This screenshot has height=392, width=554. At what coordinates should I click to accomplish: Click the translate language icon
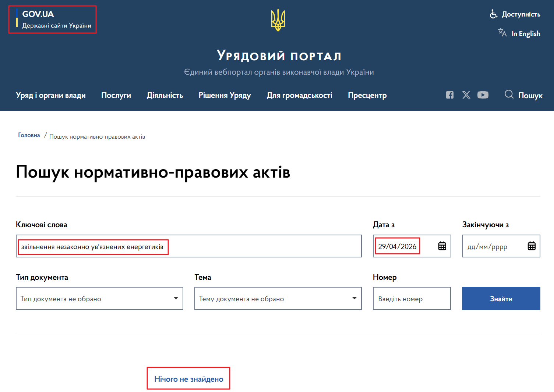click(x=502, y=33)
